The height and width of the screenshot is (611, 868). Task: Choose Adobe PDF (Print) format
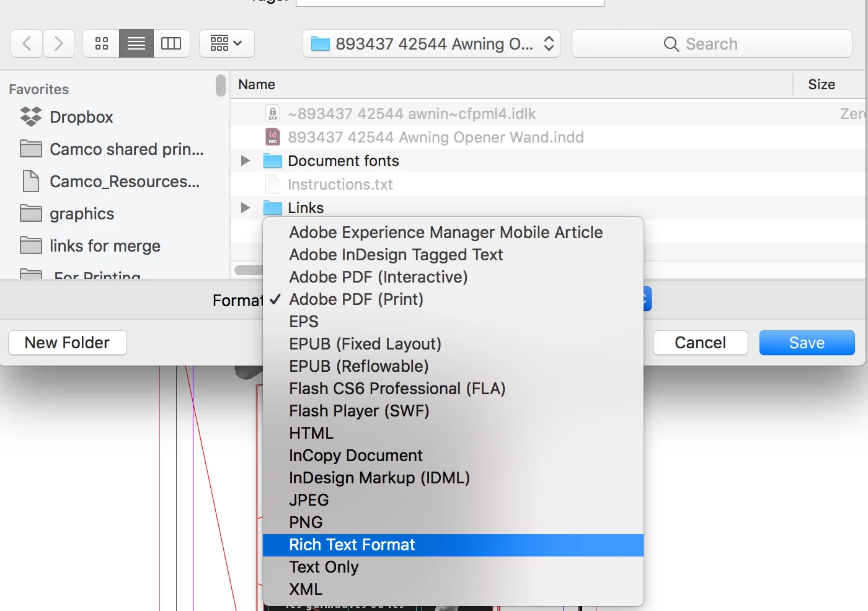(453, 299)
